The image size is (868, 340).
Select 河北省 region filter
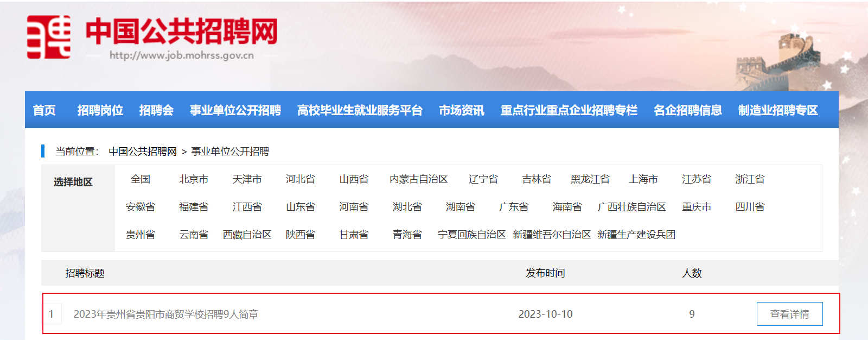300,179
